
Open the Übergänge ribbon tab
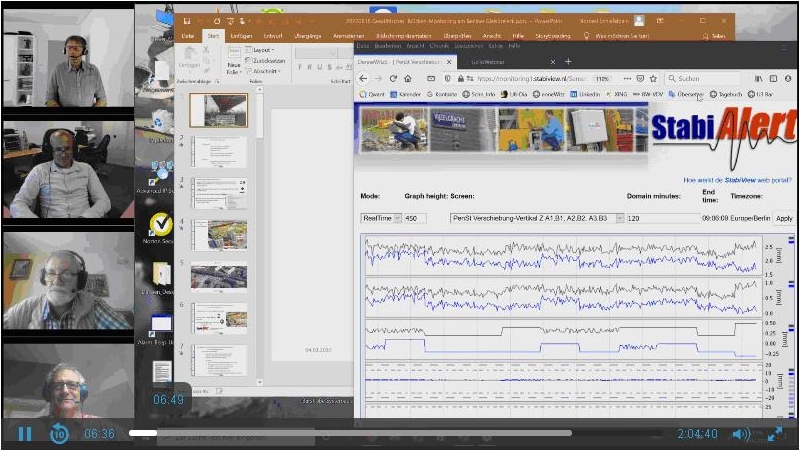pos(308,36)
